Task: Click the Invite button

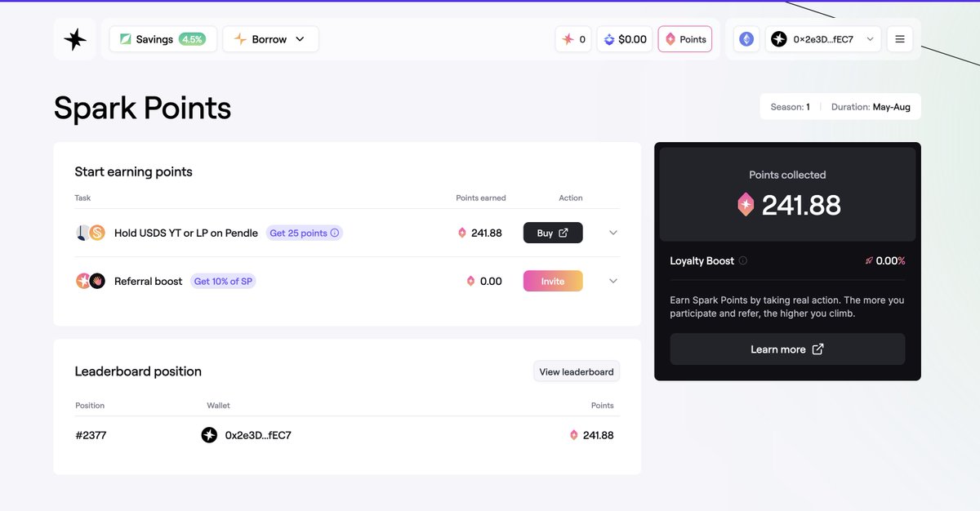Action: [553, 281]
